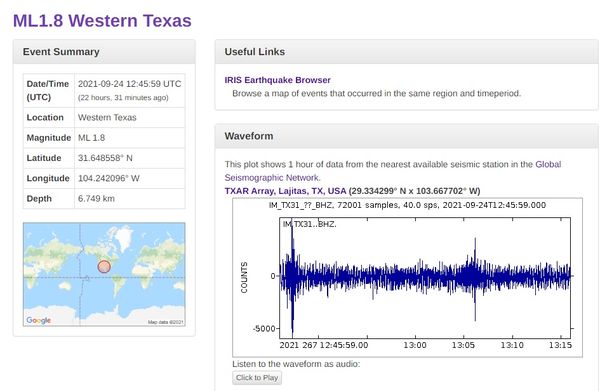
Task: Click the Longitude value 104.242096° W
Action: 109,178
